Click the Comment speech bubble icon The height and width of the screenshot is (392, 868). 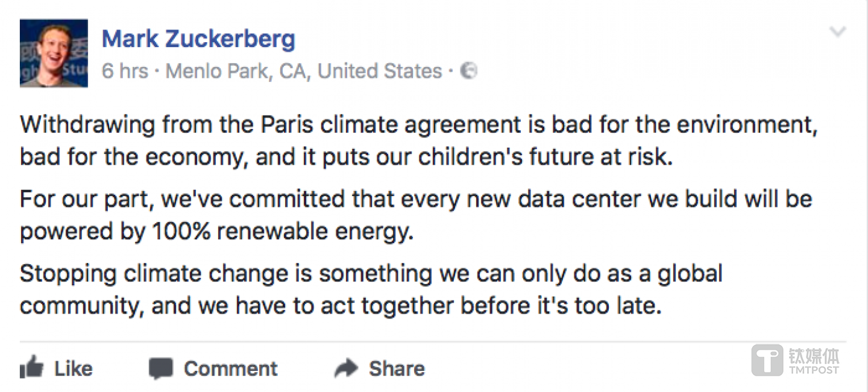pos(161,368)
